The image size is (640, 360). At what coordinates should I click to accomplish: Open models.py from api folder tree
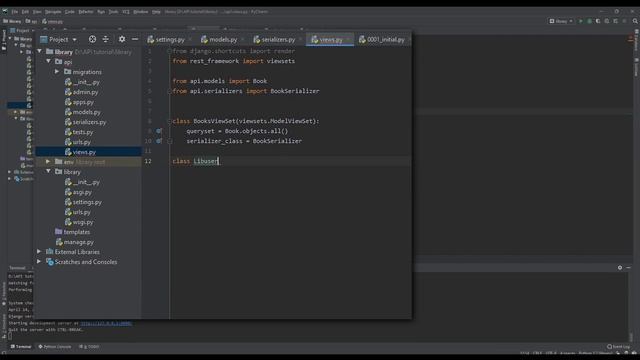click(83, 112)
